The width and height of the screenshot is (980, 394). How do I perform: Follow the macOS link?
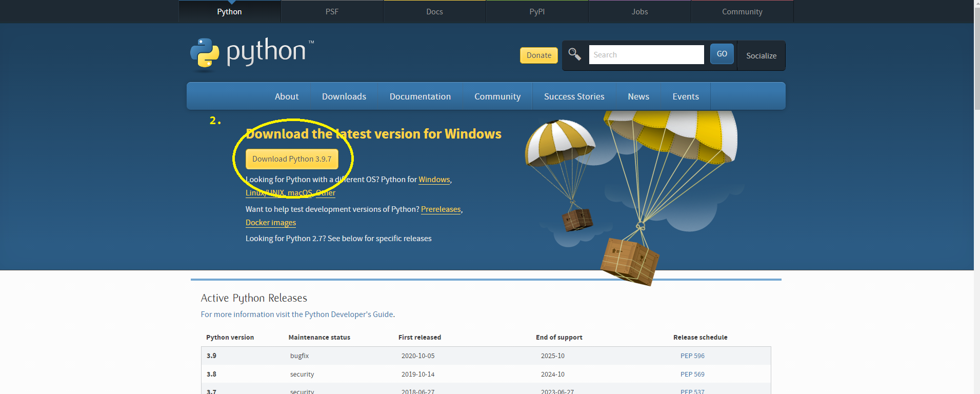click(x=299, y=193)
